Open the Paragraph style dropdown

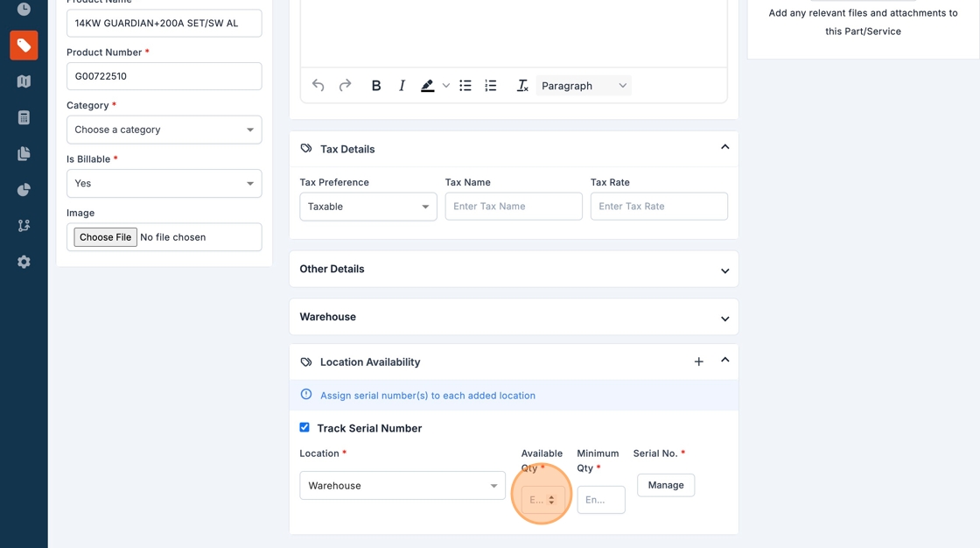tap(583, 86)
